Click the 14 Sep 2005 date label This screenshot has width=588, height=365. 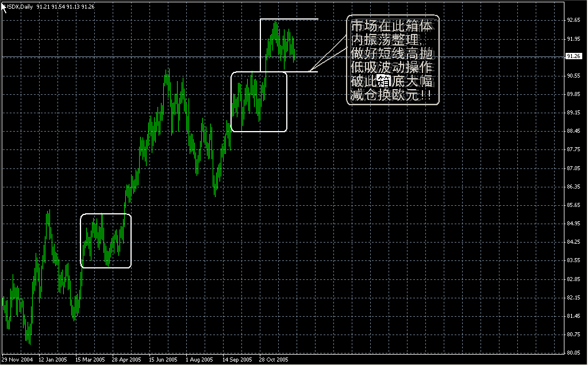(237, 359)
